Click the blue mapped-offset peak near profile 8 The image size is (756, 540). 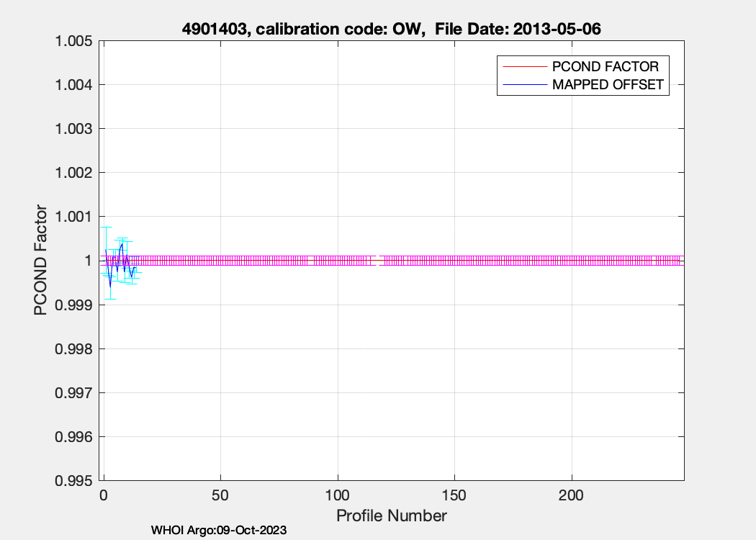tap(122, 245)
